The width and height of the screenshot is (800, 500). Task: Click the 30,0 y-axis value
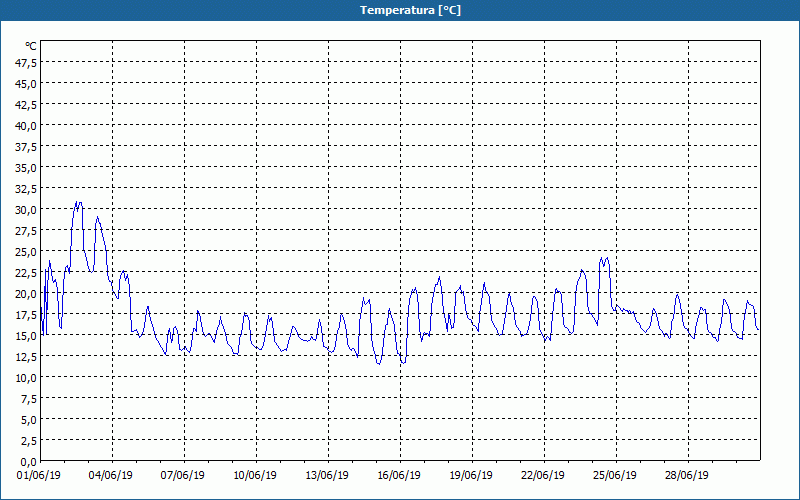(x=26, y=210)
